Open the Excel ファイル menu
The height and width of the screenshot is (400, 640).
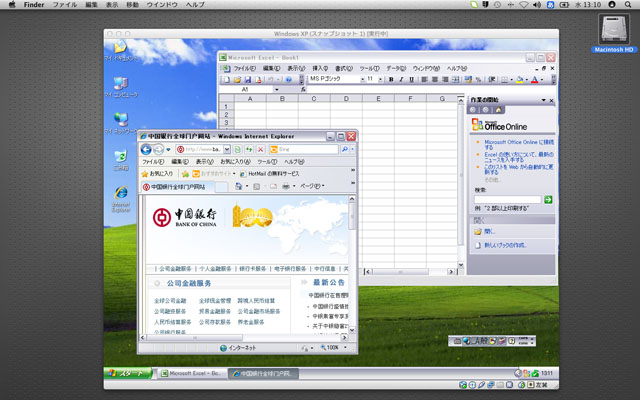[244, 68]
